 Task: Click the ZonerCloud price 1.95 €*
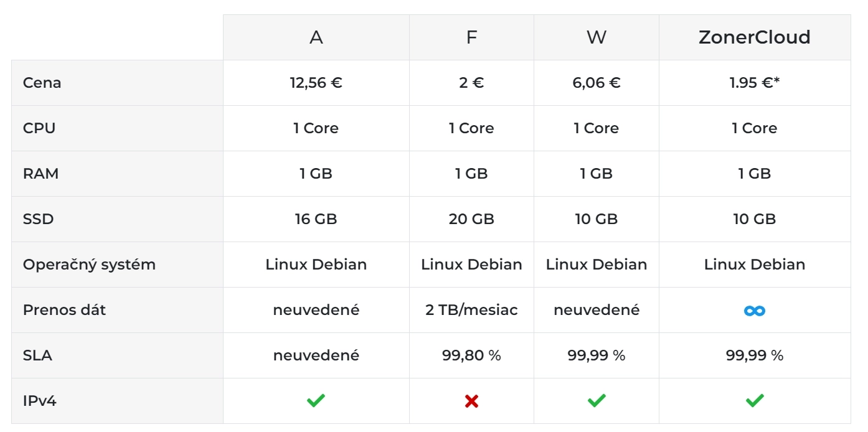[755, 83]
